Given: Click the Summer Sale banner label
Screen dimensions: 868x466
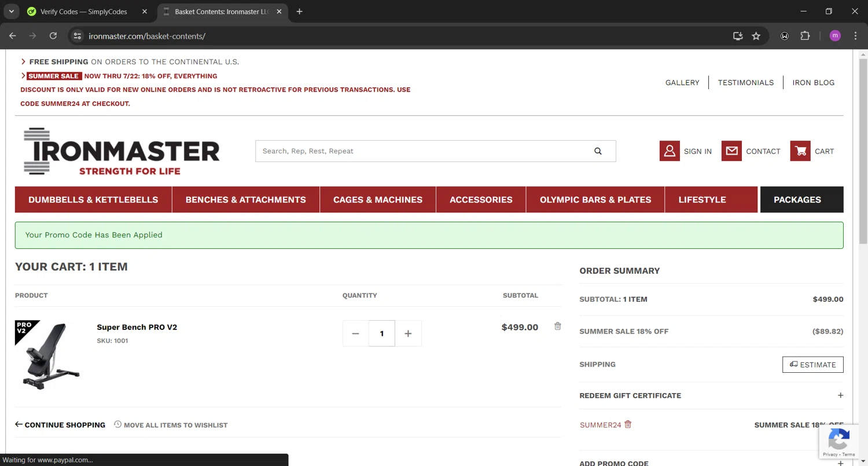Looking at the screenshot, I should pos(54,76).
